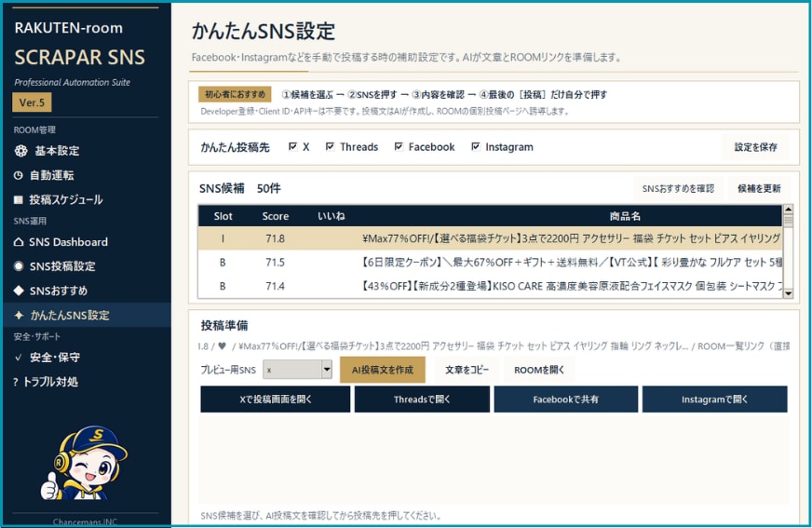Click the home icon beside SNS Dashboard

19,242
